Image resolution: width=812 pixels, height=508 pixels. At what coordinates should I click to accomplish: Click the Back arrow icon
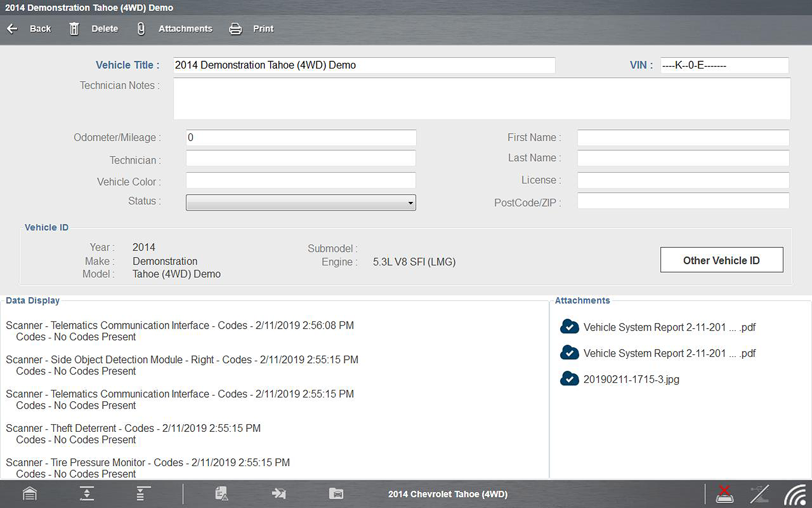click(12, 29)
